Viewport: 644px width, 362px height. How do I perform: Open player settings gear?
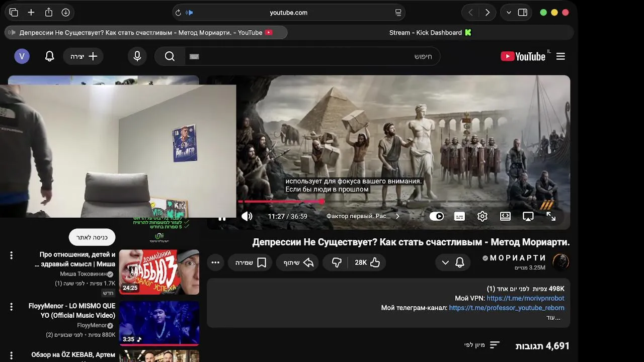point(482,216)
